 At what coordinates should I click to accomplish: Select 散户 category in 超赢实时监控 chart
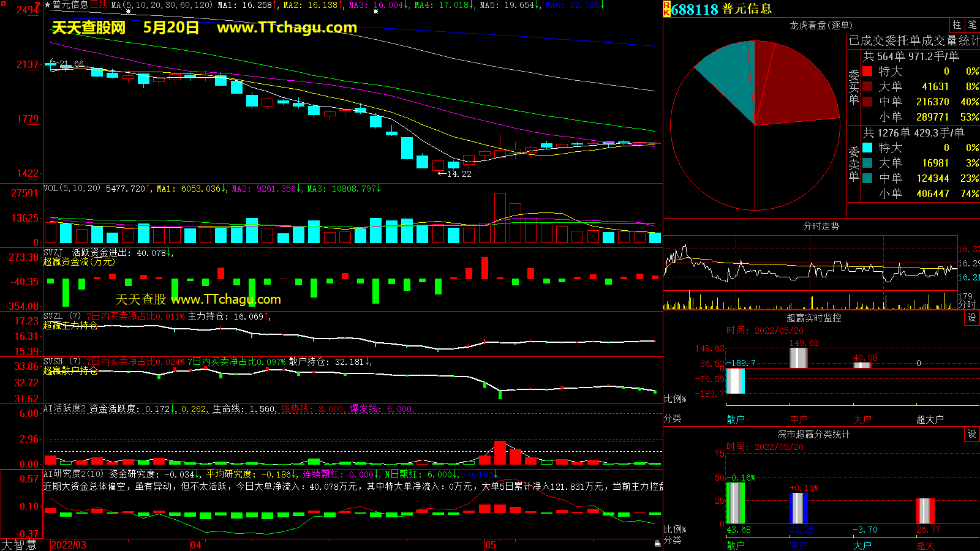tap(736, 419)
